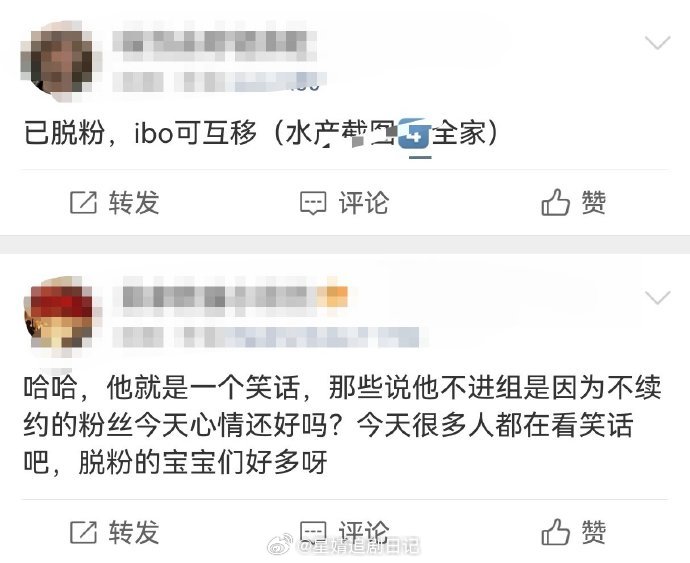Open the first poster's pixelated avatar
Screen dimensions: 690x563
tap(58, 59)
